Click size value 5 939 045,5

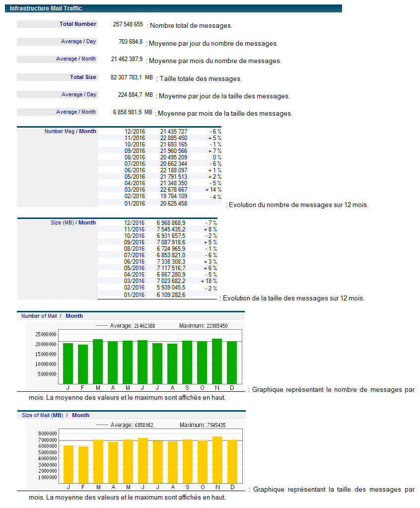171,288
